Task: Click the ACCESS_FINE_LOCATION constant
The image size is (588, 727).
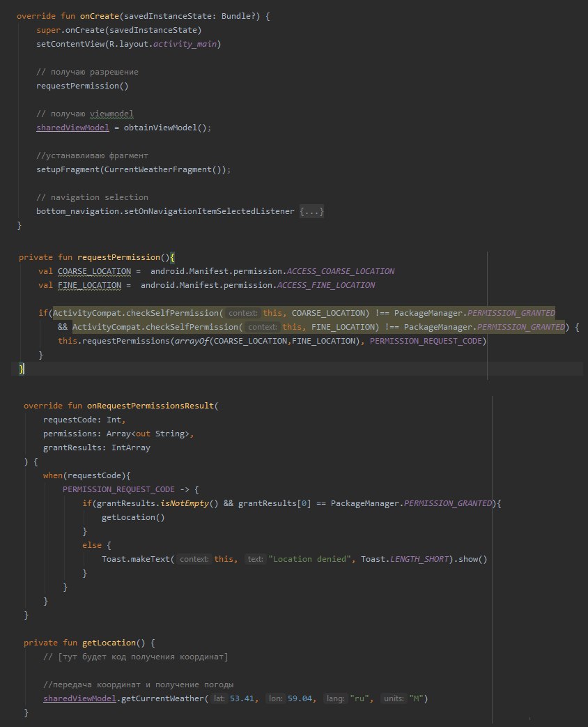Action: pyautogui.click(x=326, y=285)
